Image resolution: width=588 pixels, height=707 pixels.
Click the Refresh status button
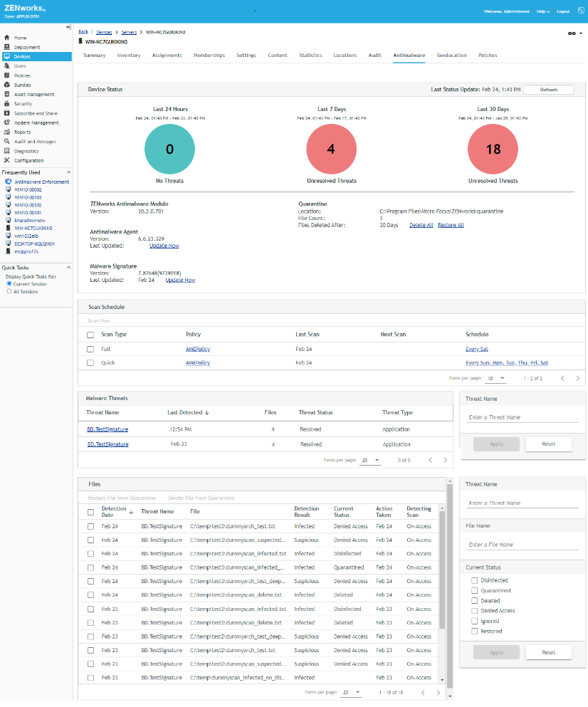click(x=548, y=90)
